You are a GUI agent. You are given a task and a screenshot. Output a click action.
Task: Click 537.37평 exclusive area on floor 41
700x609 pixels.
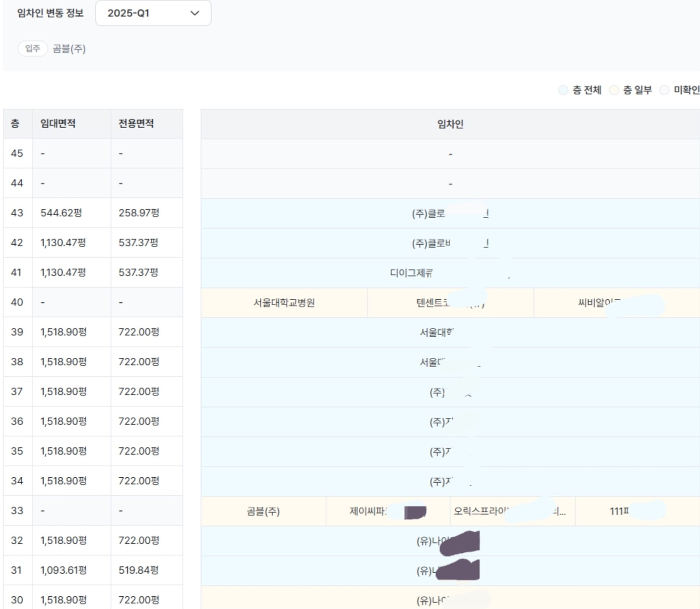tap(138, 272)
